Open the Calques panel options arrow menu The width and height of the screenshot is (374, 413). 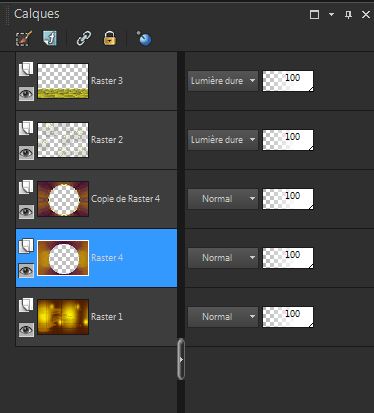click(331, 14)
